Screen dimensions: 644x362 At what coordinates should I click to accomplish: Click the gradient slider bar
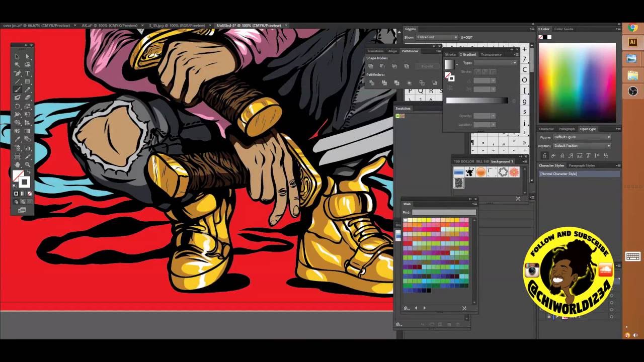[x=477, y=101]
